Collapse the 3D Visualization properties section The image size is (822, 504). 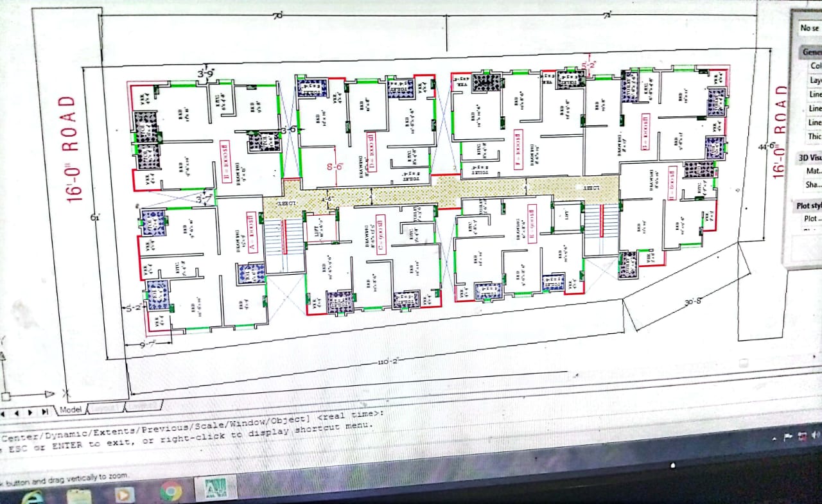(809, 157)
